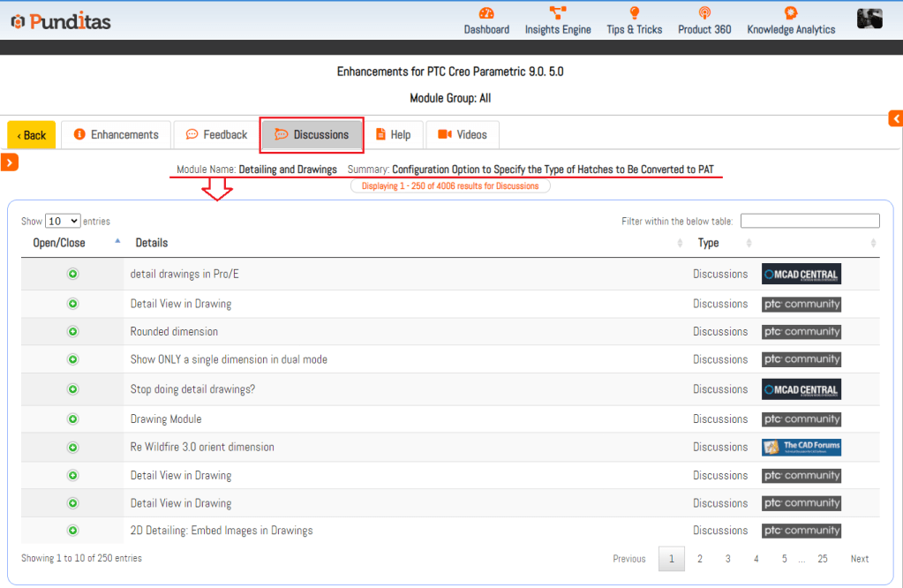Switch to the Videos tab
The width and height of the screenshot is (903, 588).
coord(462,135)
